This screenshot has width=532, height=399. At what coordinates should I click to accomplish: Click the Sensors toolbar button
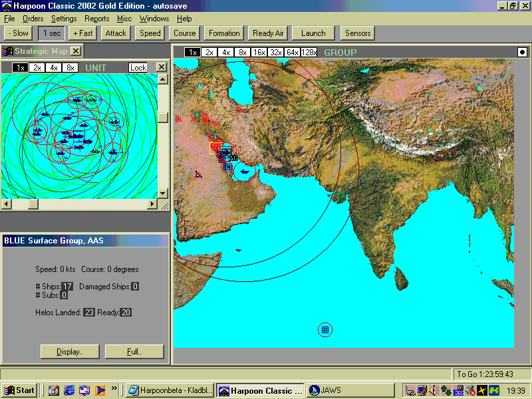coord(358,33)
